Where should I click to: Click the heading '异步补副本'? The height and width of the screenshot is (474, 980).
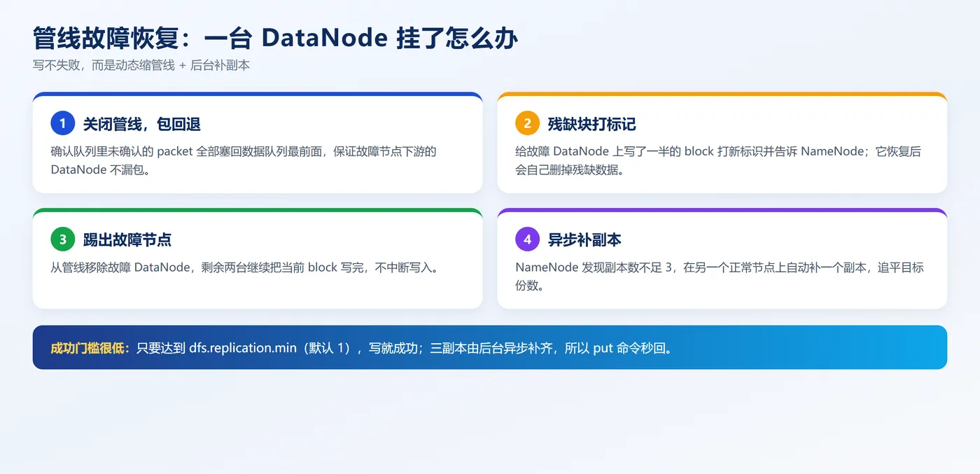(584, 240)
